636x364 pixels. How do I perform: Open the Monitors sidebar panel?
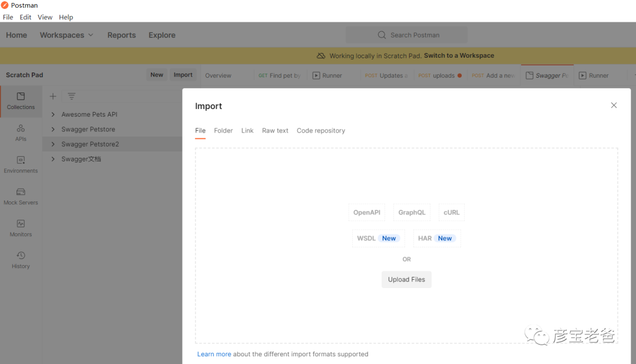pyautogui.click(x=21, y=228)
